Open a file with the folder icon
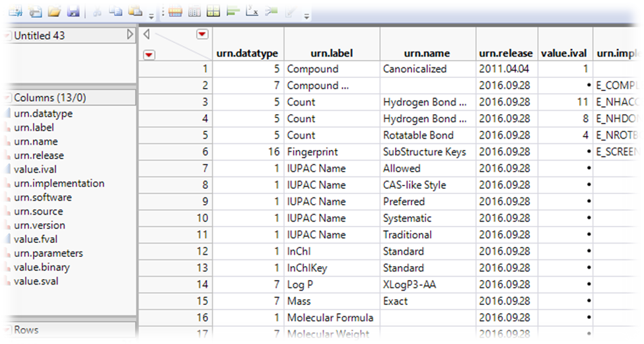Screen dimensions: 644x344 point(54,11)
